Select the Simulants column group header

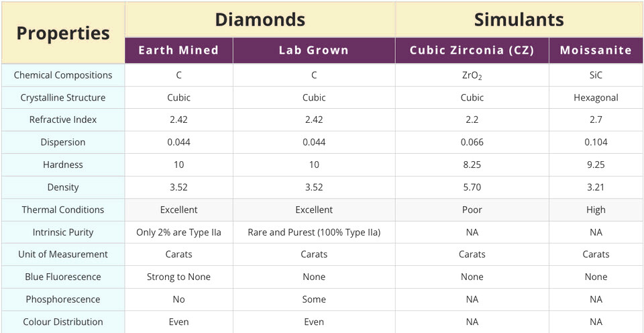pyautogui.click(x=519, y=19)
